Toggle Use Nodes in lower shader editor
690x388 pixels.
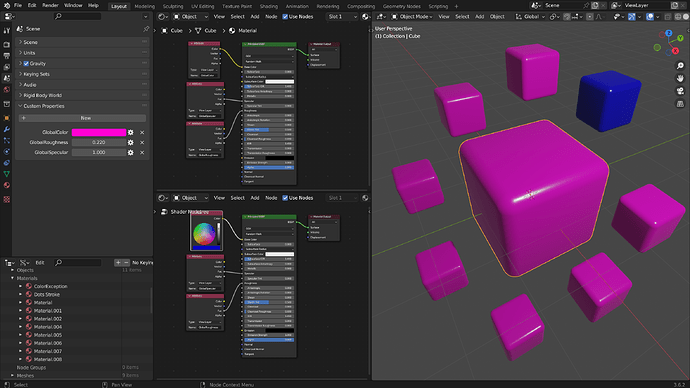[285, 198]
